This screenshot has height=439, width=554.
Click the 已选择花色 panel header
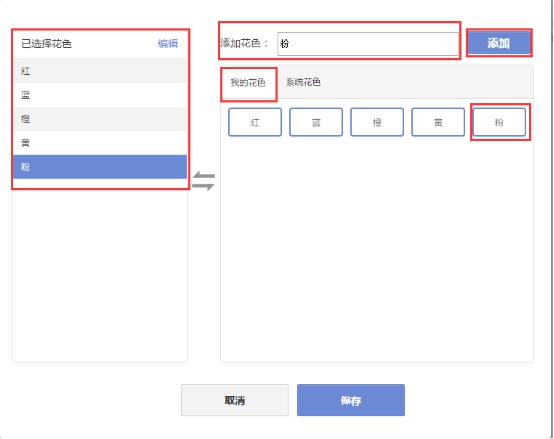[x=46, y=44]
